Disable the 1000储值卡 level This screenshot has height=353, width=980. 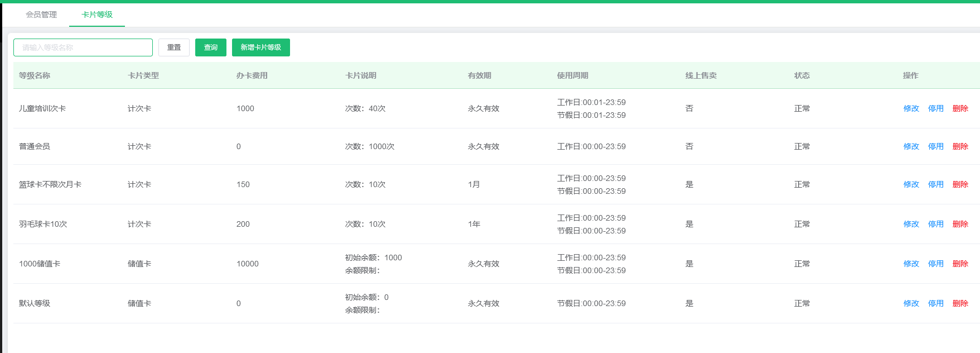tap(935, 264)
